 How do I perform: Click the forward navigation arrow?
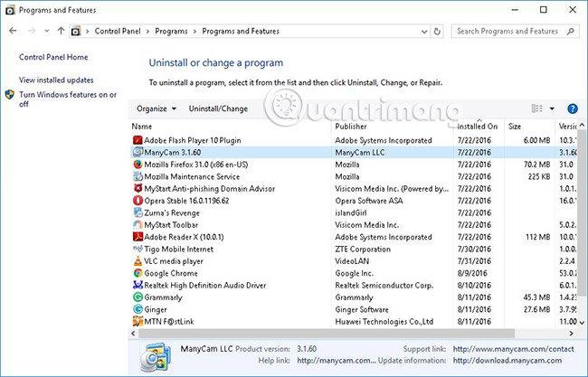click(32, 31)
